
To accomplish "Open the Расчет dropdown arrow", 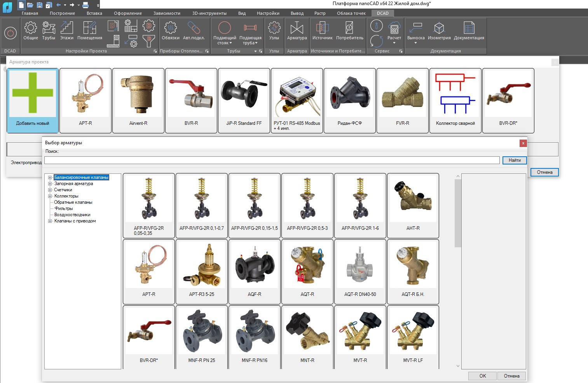I will 394,43.
